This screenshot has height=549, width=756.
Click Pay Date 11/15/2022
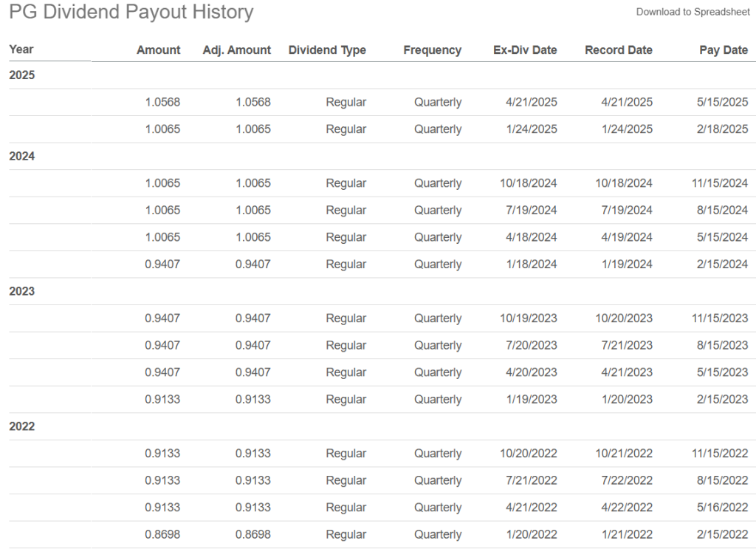click(720, 454)
